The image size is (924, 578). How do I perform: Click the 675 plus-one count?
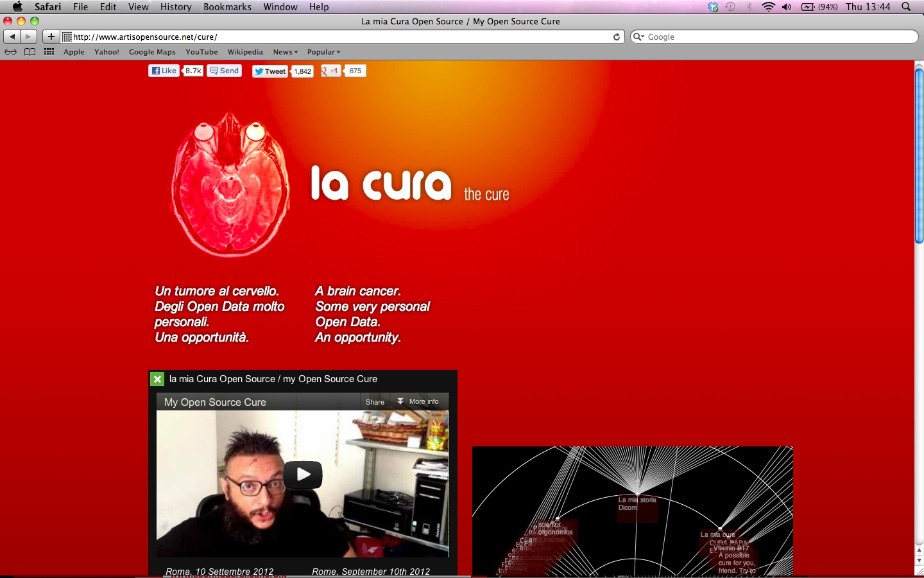(355, 71)
